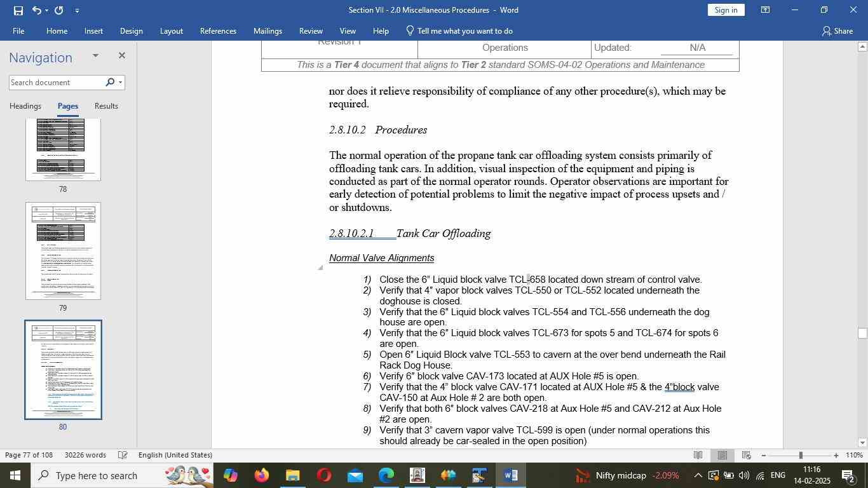
Task: Click the zoom in plus button
Action: [836, 455]
